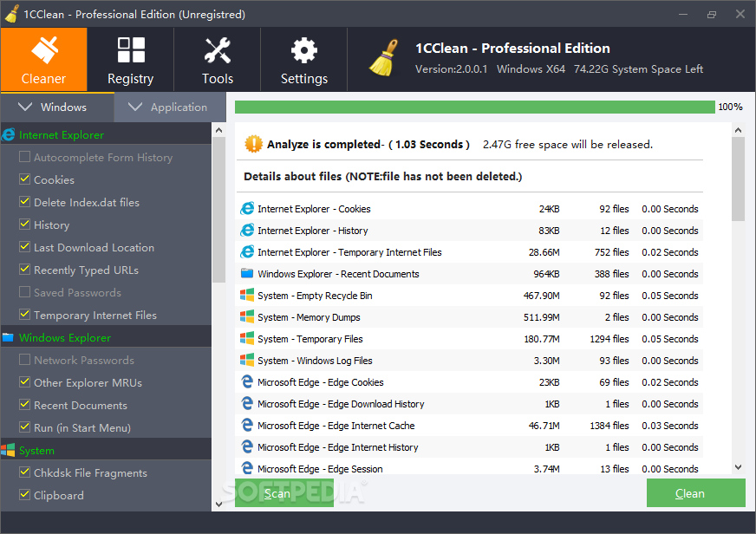Check the Network Passwords option
The width and height of the screenshot is (756, 534).
24,360
